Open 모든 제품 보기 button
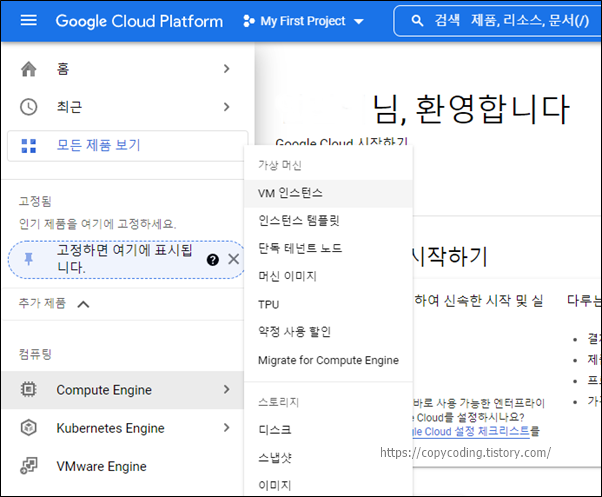602x497 pixels. (x=127, y=146)
